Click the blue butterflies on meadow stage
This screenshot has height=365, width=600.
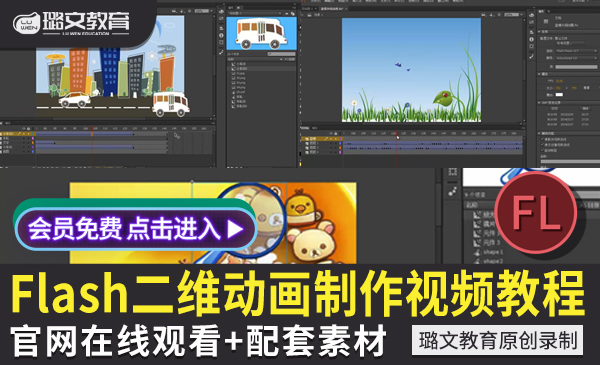pyautogui.click(x=402, y=67)
